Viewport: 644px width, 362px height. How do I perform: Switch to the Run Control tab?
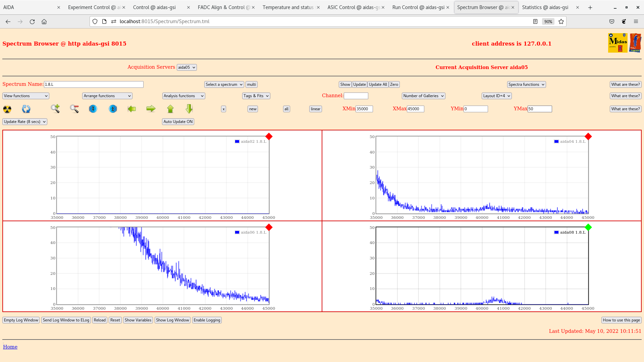(418, 7)
